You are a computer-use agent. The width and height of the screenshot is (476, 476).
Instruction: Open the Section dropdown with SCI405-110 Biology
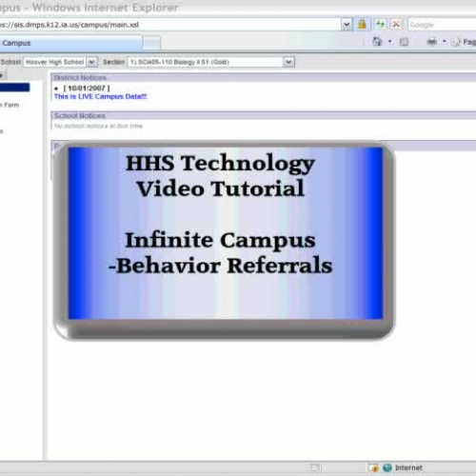click(x=211, y=62)
